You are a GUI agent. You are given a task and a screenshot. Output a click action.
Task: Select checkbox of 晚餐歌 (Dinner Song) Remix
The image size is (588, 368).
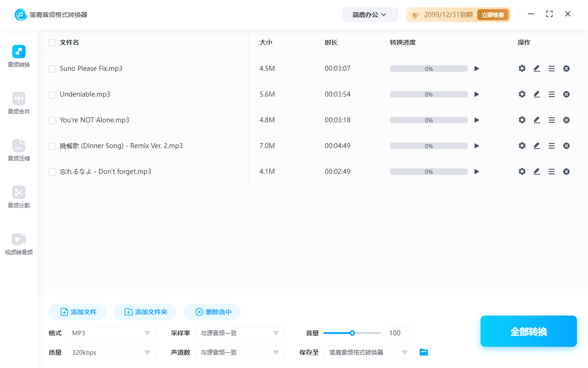[52, 145]
